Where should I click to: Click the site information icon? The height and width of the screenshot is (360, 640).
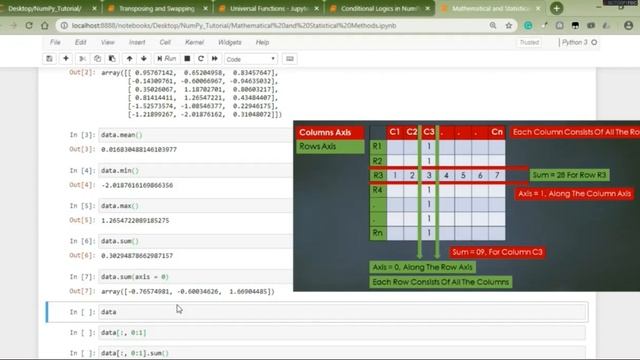pos(64,25)
